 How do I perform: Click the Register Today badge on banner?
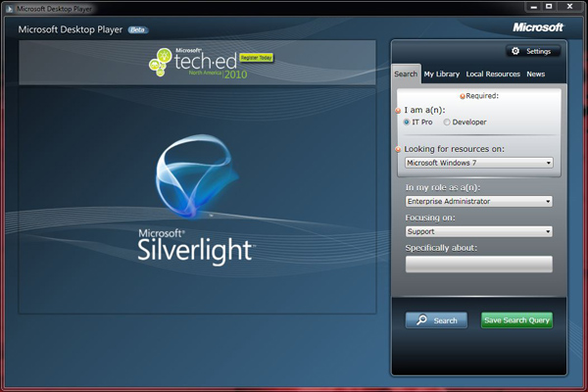[x=256, y=58]
